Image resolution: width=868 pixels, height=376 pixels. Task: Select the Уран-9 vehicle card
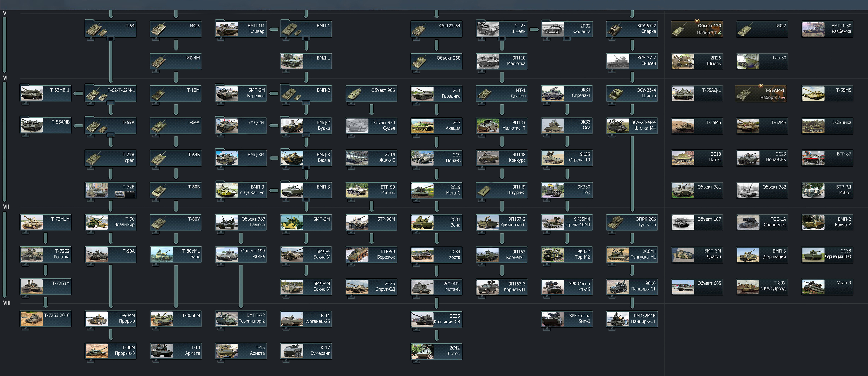tap(827, 287)
